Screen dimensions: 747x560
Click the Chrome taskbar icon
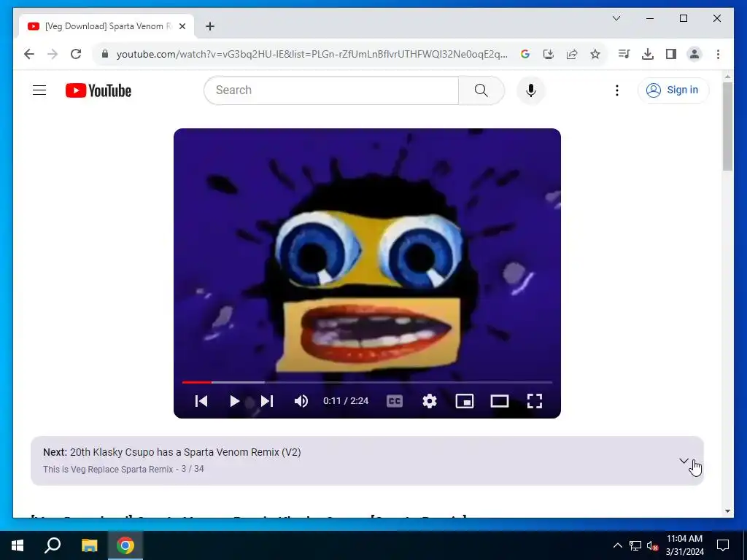pyautogui.click(x=125, y=545)
